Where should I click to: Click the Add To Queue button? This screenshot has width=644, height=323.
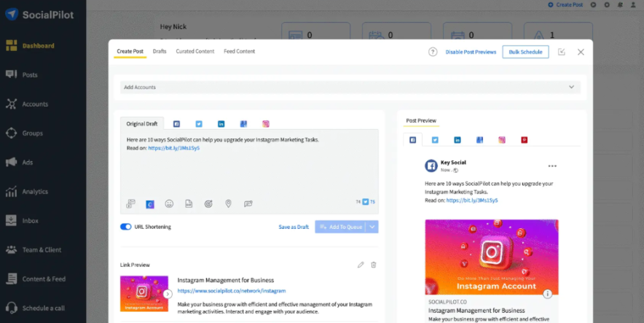tap(340, 227)
